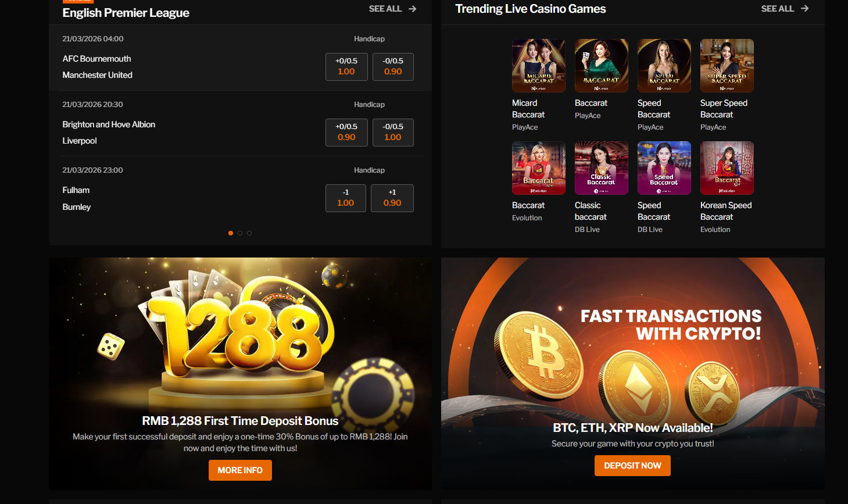This screenshot has height=504, width=848.
Task: Open the PlayAce Speed Baccarat game tile
Action: coord(664,66)
